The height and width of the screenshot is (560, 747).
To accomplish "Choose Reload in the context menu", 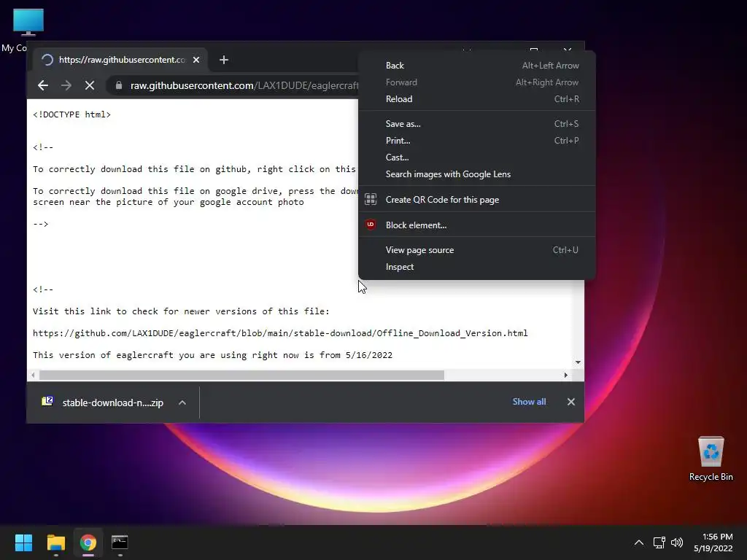I will click(x=477, y=99).
